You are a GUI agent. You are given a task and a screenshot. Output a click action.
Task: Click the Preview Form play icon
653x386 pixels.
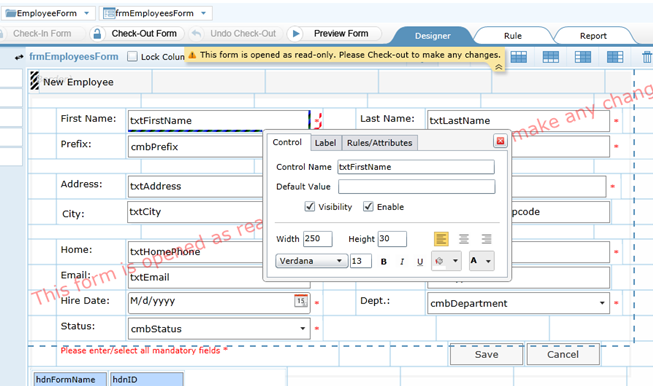coord(296,34)
